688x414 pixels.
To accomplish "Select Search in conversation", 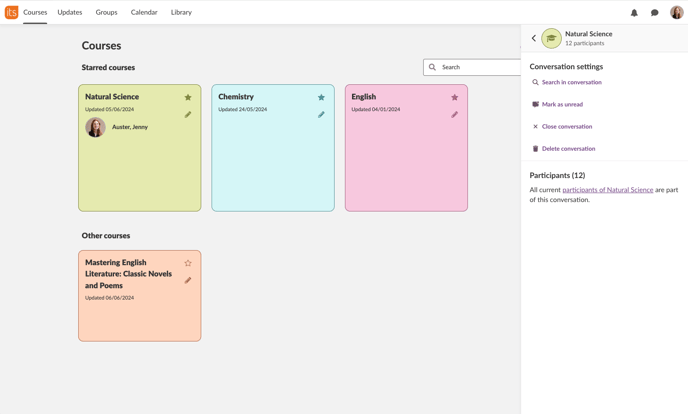I will click(x=571, y=82).
